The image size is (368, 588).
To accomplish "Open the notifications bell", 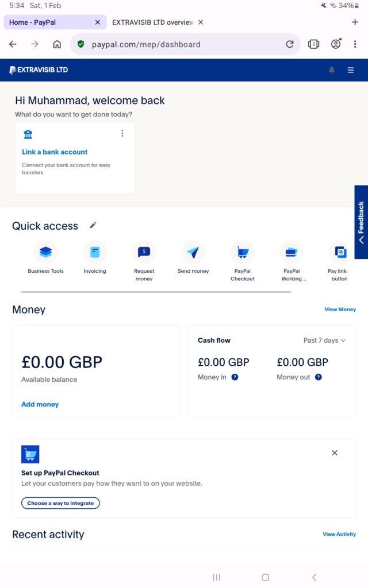I will [332, 70].
